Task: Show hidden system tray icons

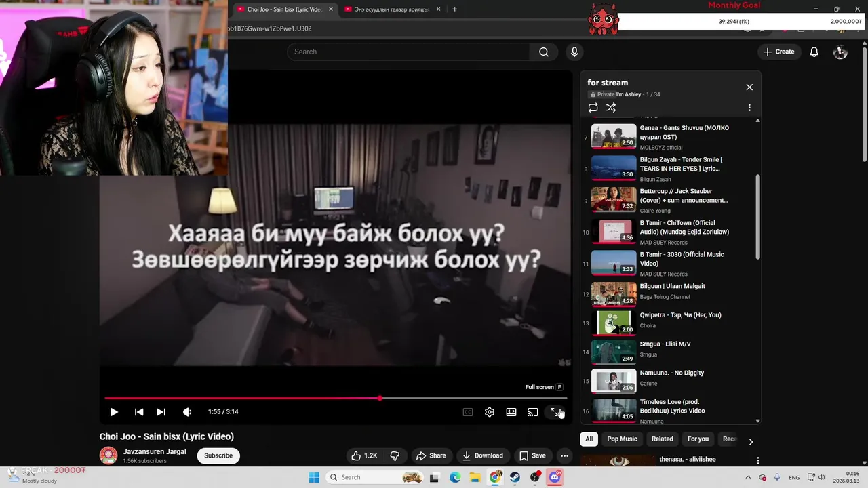Action: (748, 478)
